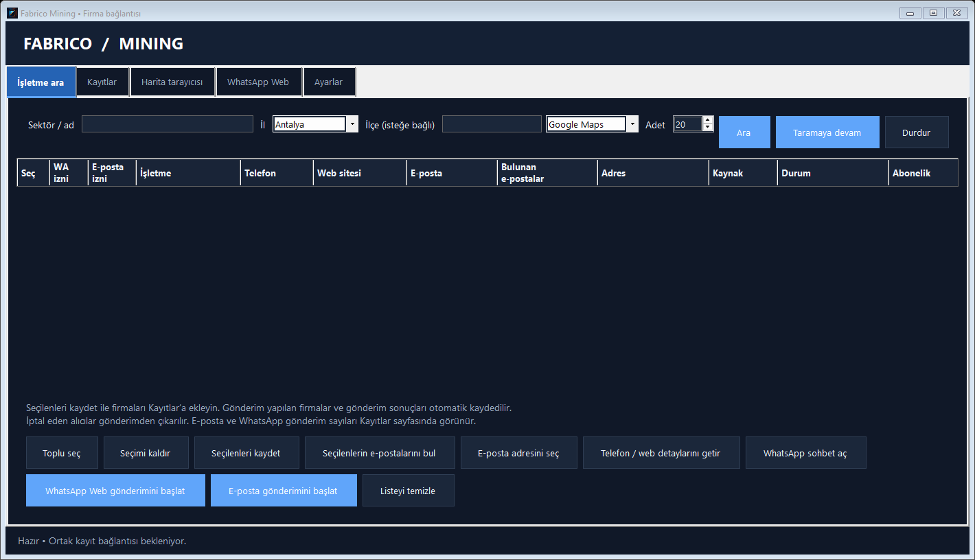Click E-posta adresini seç button
The image size is (975, 560).
(518, 453)
